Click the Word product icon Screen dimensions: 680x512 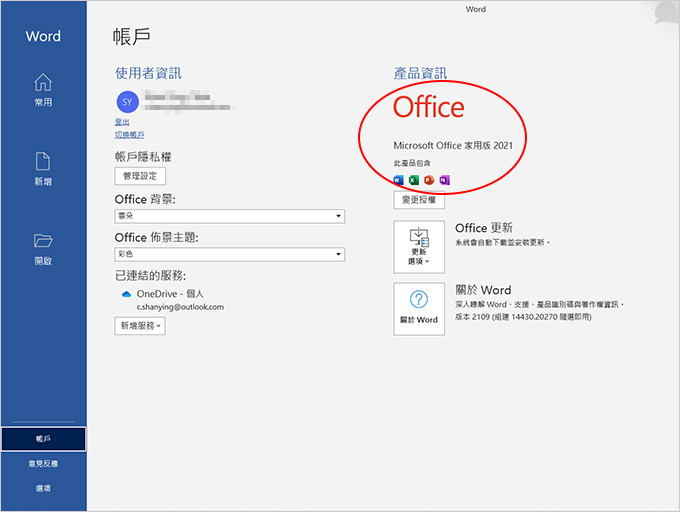[x=398, y=180]
